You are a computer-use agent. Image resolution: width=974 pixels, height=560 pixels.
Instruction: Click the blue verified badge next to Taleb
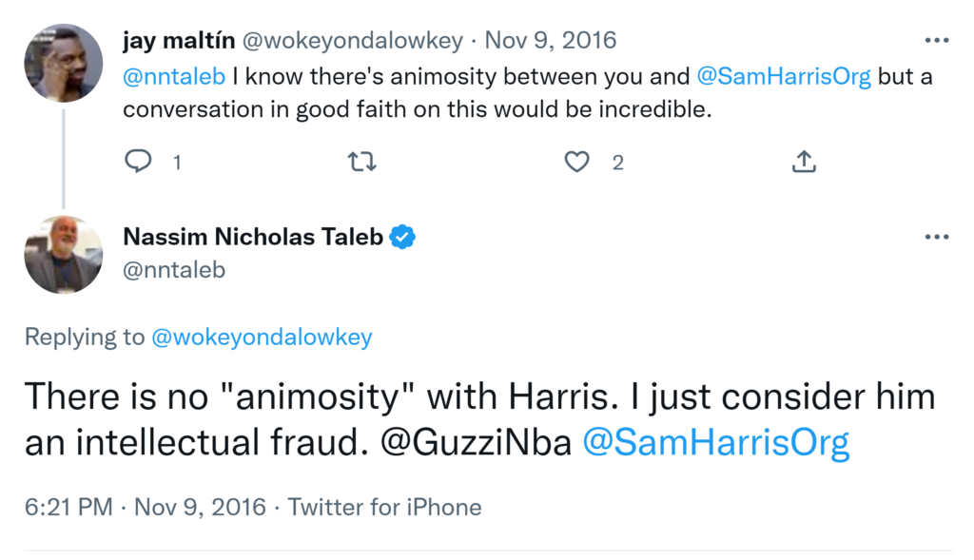click(403, 237)
